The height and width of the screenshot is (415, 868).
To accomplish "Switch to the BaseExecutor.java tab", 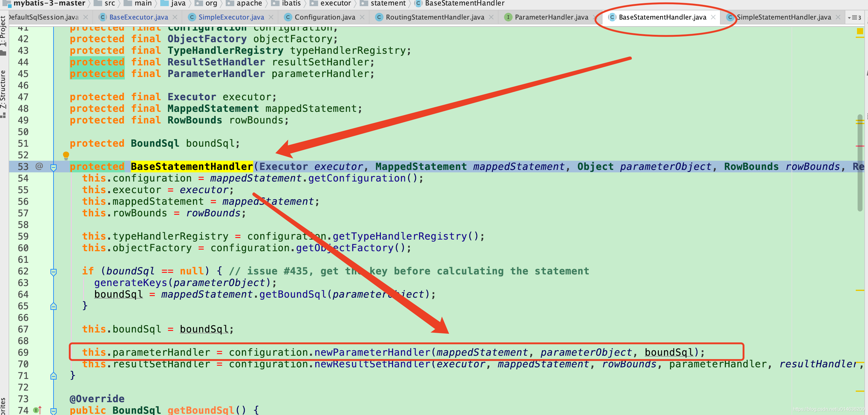I will click(x=138, y=17).
